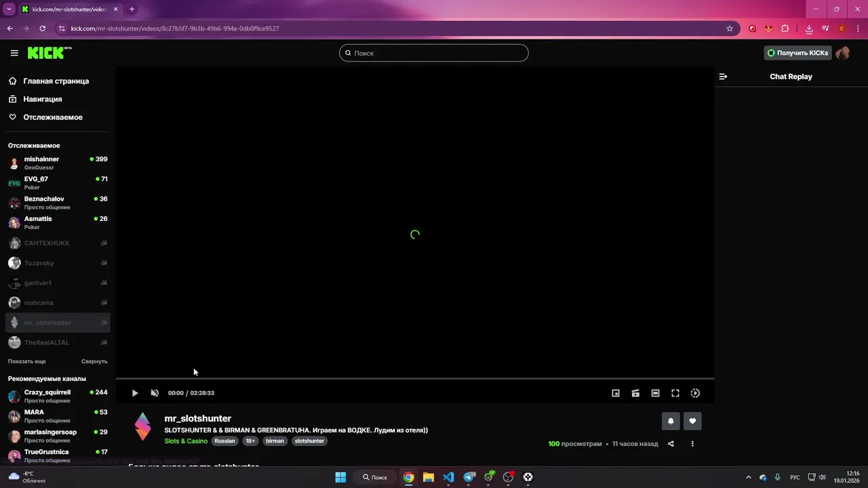Open the clip creation icon in player
868x488 pixels.
click(x=635, y=393)
